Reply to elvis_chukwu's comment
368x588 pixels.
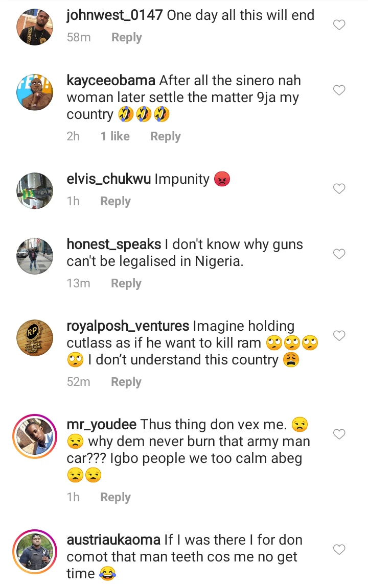[115, 201]
